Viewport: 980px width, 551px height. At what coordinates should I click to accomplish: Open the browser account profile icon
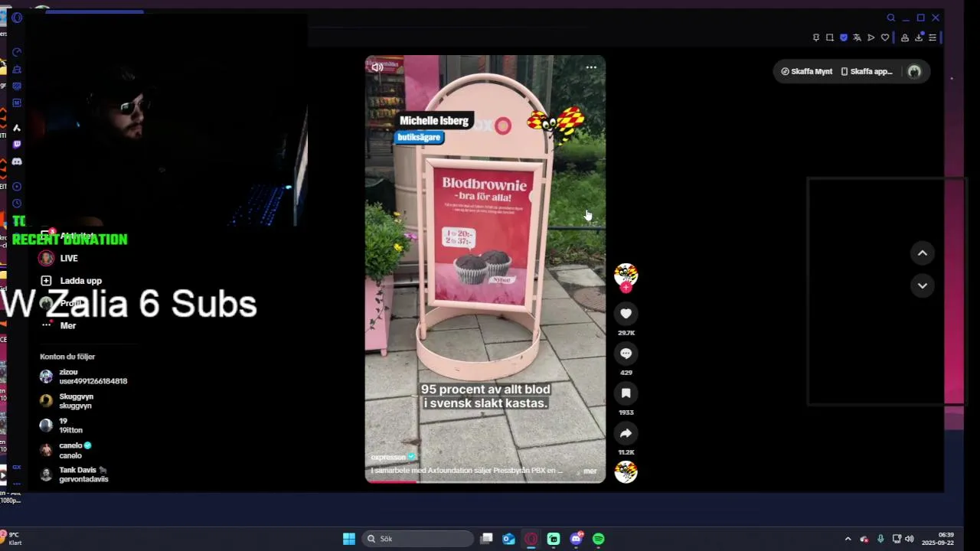tap(904, 37)
